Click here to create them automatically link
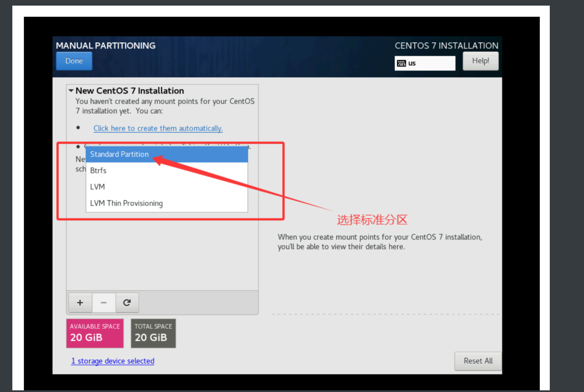Viewport: 584px width, 392px height. click(x=158, y=128)
